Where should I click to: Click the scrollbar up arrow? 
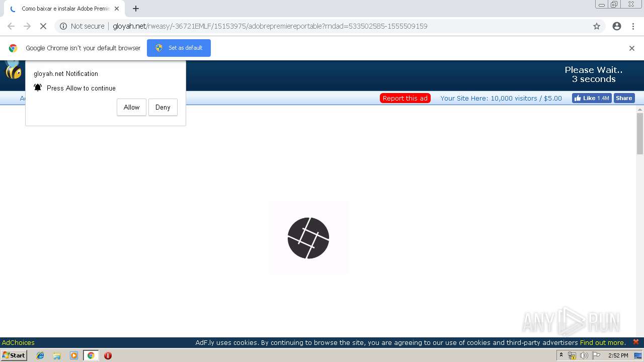[x=640, y=109]
